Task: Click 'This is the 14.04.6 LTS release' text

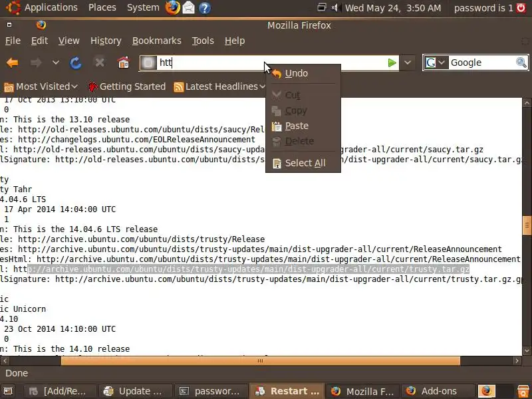Action: click(x=86, y=229)
